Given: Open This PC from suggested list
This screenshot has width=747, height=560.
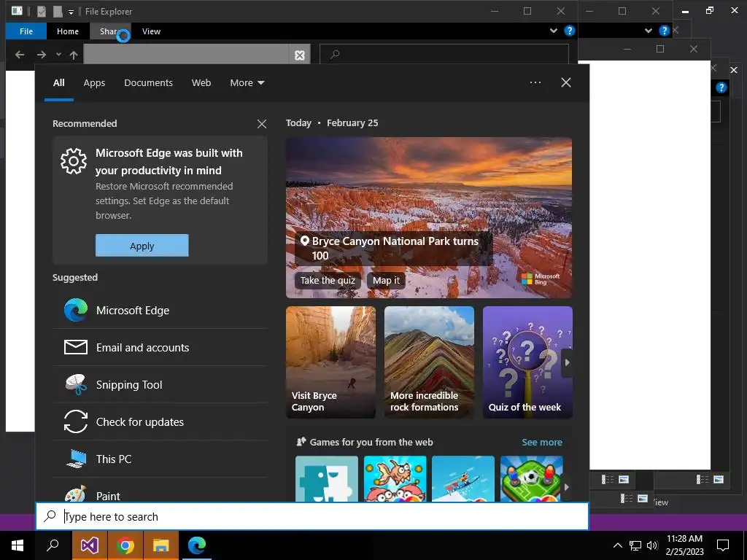Looking at the screenshot, I should [x=160, y=459].
